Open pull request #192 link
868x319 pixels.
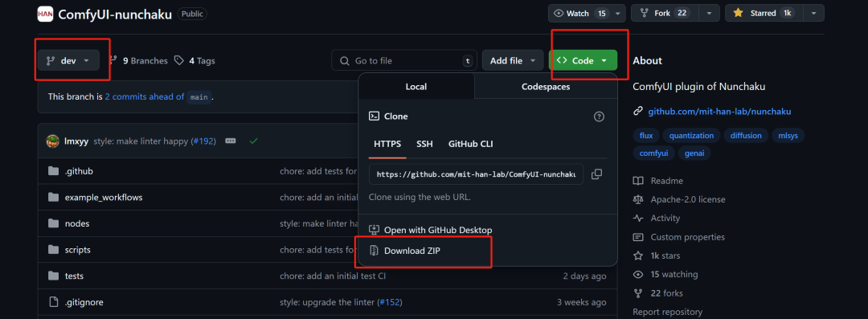point(203,141)
